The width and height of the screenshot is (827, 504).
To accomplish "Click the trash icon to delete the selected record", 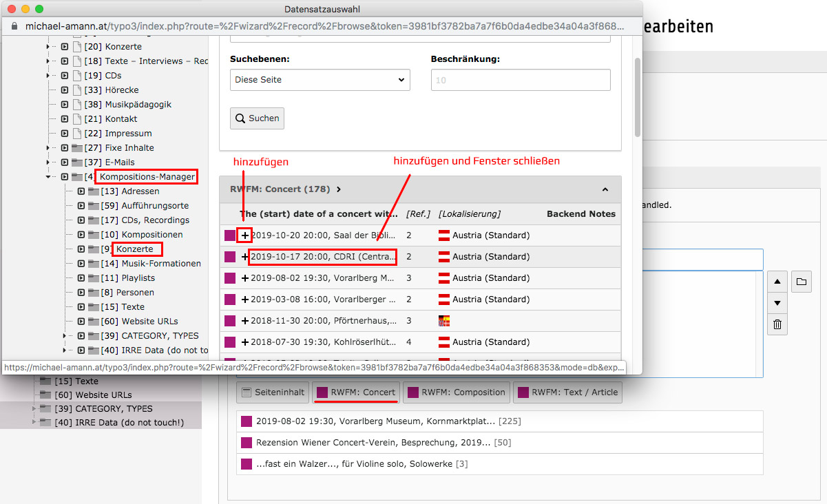I will coord(777,324).
